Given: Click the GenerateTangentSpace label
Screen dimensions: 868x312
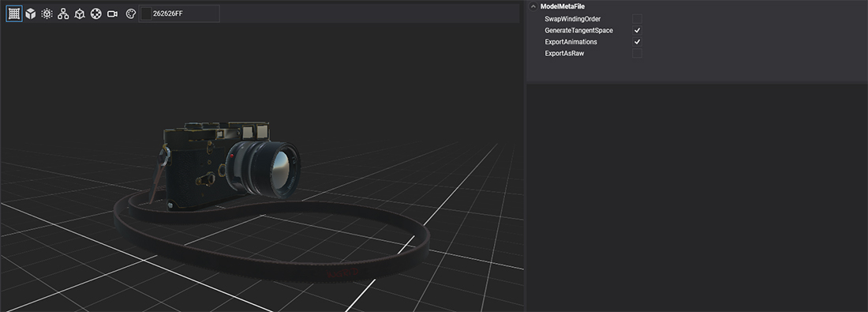Looking at the screenshot, I should tap(578, 31).
